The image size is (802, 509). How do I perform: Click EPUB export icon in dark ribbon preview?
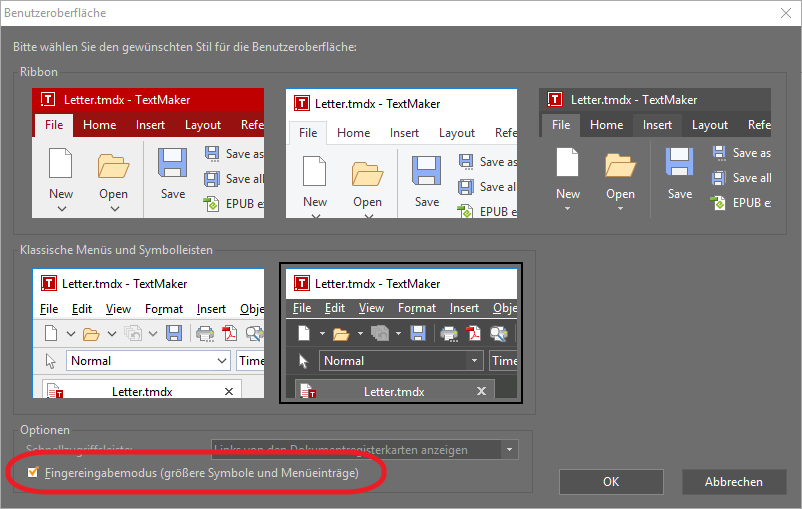[719, 203]
